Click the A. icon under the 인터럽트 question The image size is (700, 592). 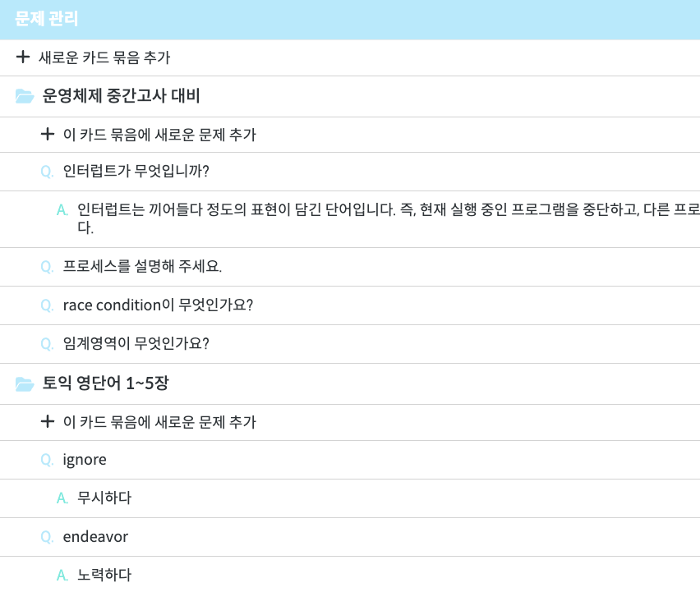coord(61,210)
